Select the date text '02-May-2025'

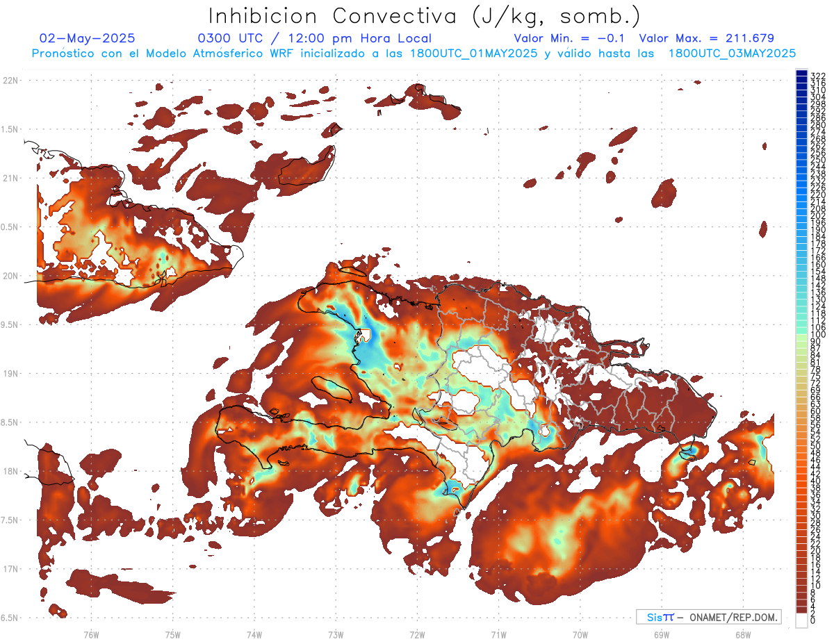(88, 38)
